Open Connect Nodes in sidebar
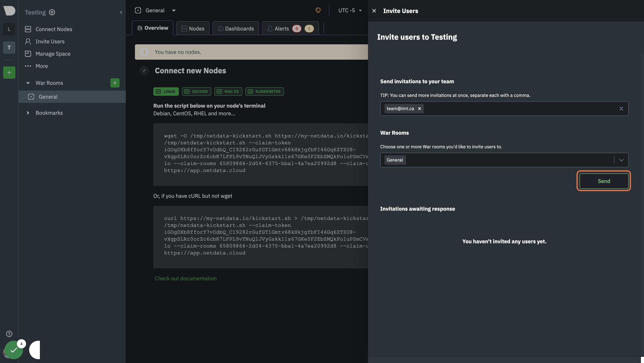Image resolution: width=644 pixels, height=363 pixels. (48, 29)
